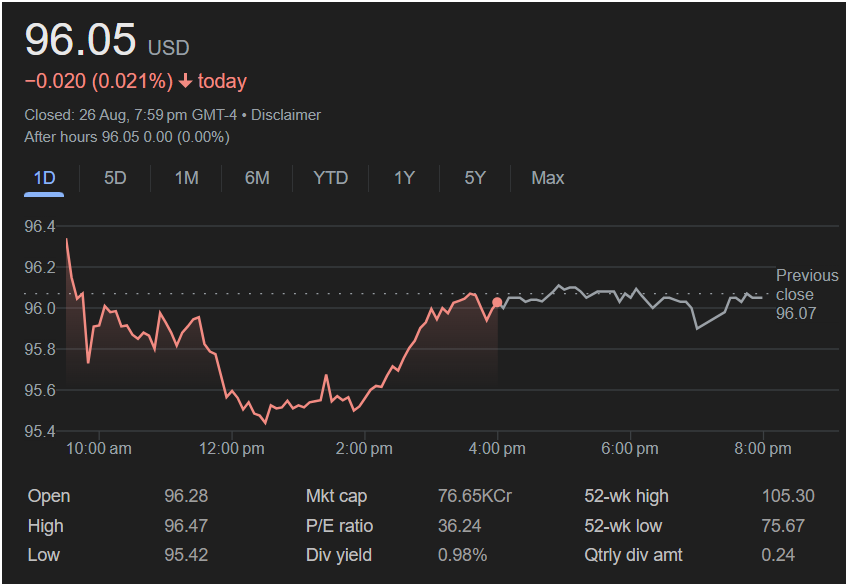The height and width of the screenshot is (586, 848).
Task: Click the 96.05 current price heading
Action: [x=80, y=40]
